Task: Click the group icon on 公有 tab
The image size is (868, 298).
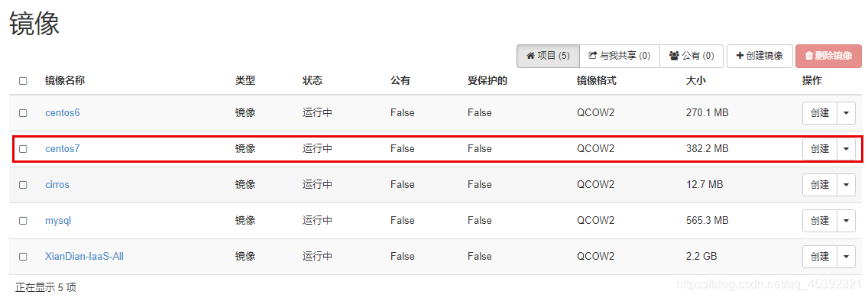Action: (x=674, y=56)
